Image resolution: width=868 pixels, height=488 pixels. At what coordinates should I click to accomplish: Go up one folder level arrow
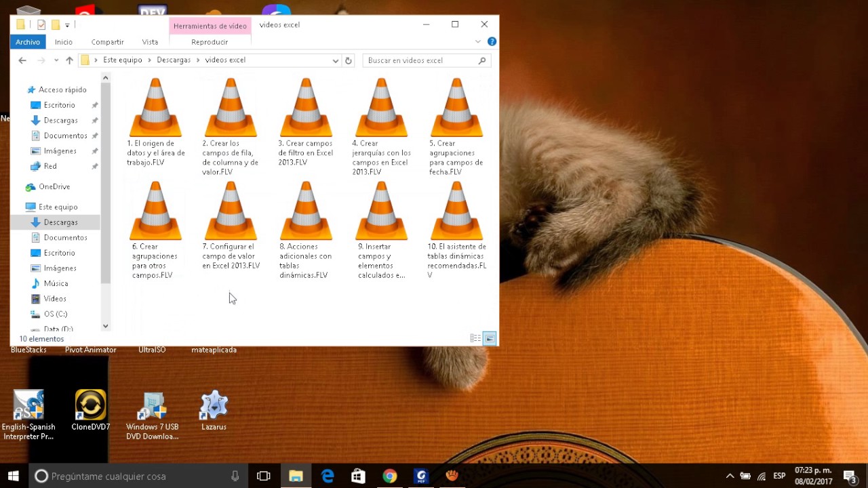pyautogui.click(x=69, y=60)
